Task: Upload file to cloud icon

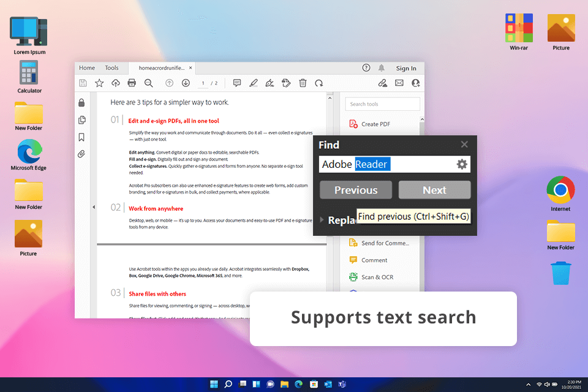Action: (x=116, y=83)
